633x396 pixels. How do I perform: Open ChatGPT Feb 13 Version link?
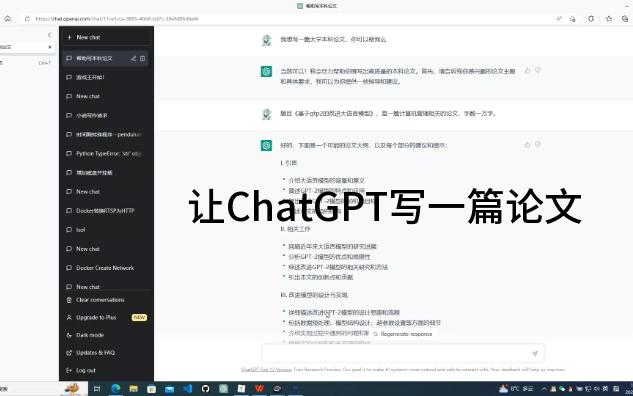266,369
